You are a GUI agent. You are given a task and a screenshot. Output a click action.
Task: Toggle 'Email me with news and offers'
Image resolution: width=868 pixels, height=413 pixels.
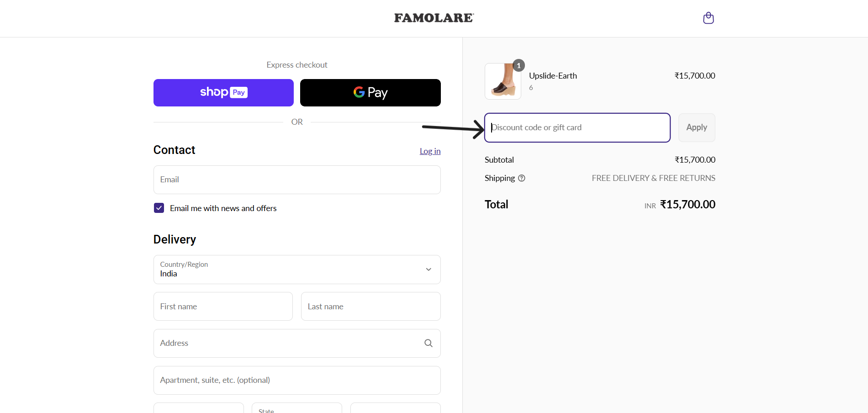(x=159, y=208)
